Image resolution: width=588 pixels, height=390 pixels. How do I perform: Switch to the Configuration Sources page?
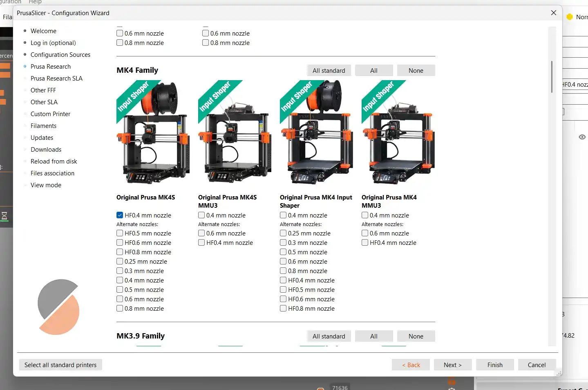pos(60,55)
